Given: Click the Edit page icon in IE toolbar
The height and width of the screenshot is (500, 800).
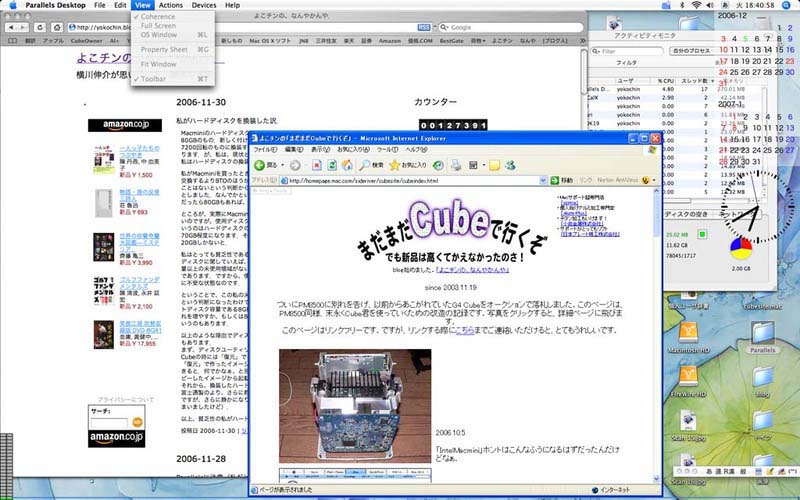Looking at the screenshot, I should click(473, 165).
